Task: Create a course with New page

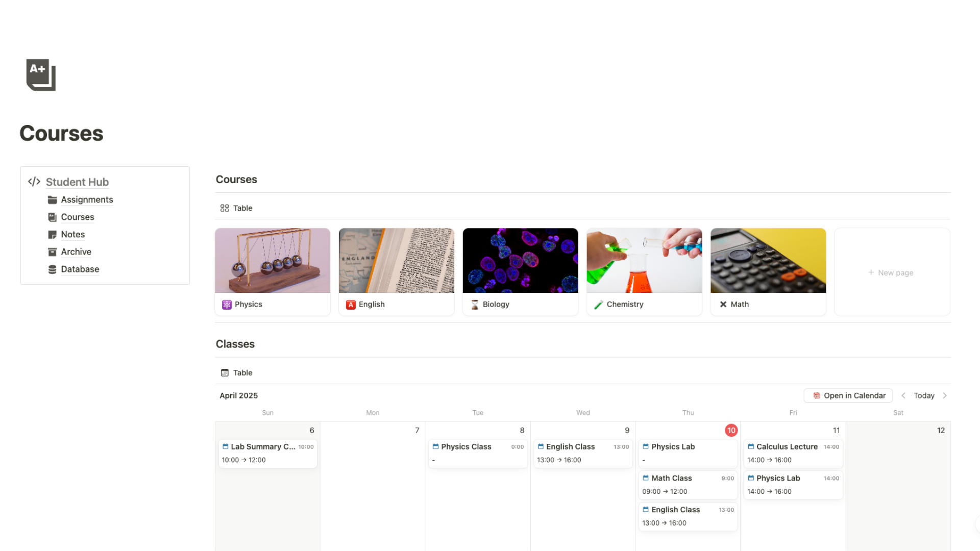Action: tap(891, 272)
